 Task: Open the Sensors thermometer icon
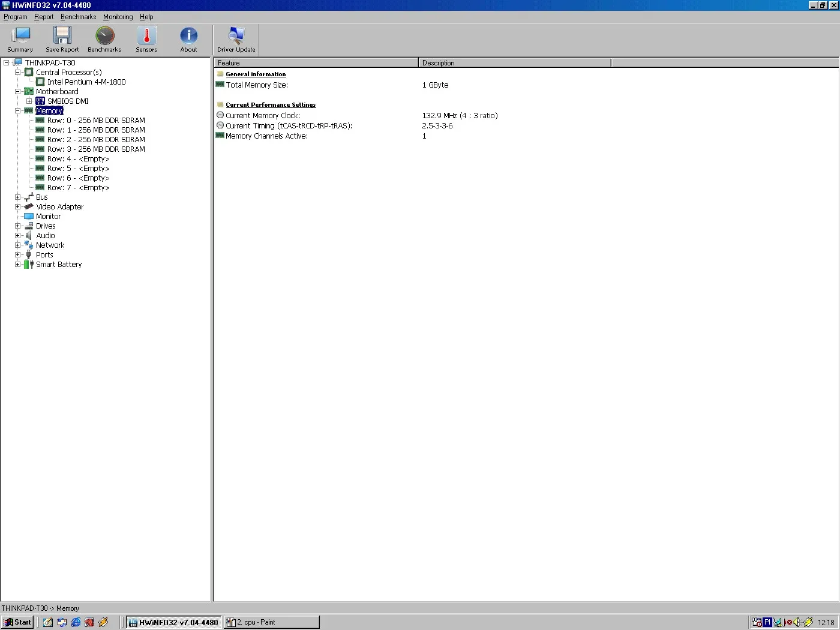point(146,40)
